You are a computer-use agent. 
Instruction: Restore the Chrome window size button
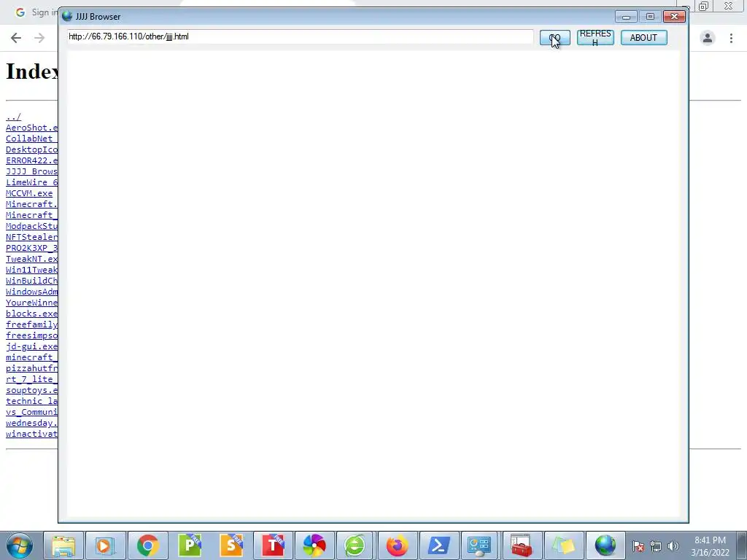pyautogui.click(x=704, y=6)
